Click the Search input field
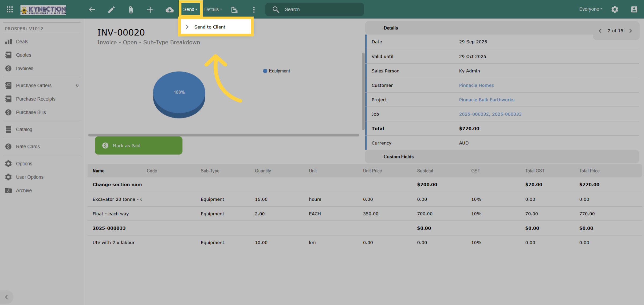The image size is (644, 305). pyautogui.click(x=314, y=9)
